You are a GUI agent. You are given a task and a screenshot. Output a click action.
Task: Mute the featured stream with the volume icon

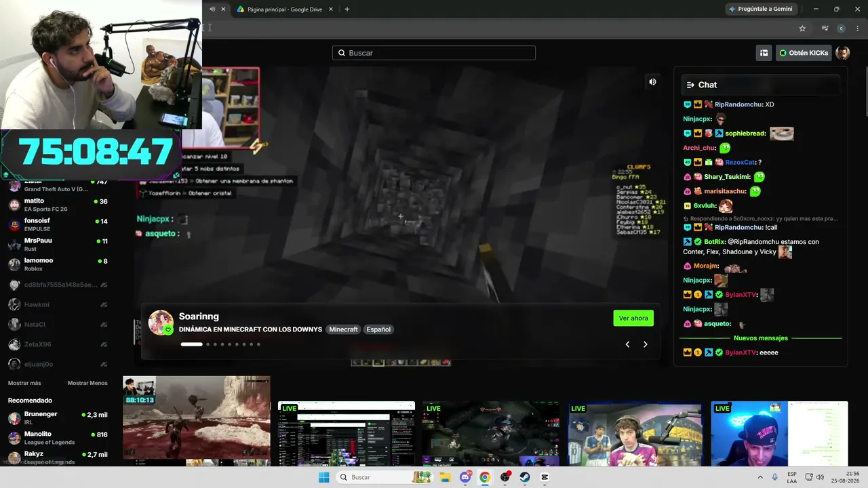652,82
